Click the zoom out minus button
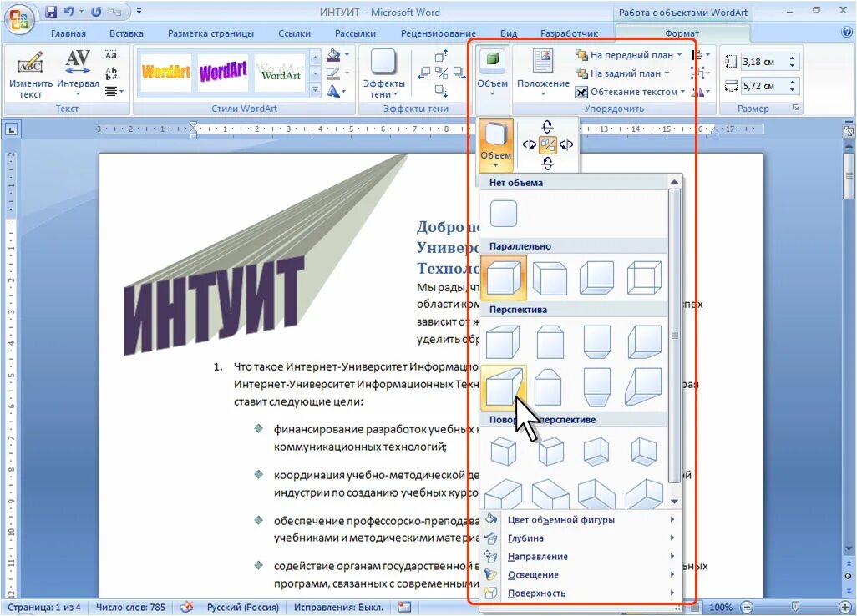This screenshot has height=616, width=857. (x=747, y=608)
